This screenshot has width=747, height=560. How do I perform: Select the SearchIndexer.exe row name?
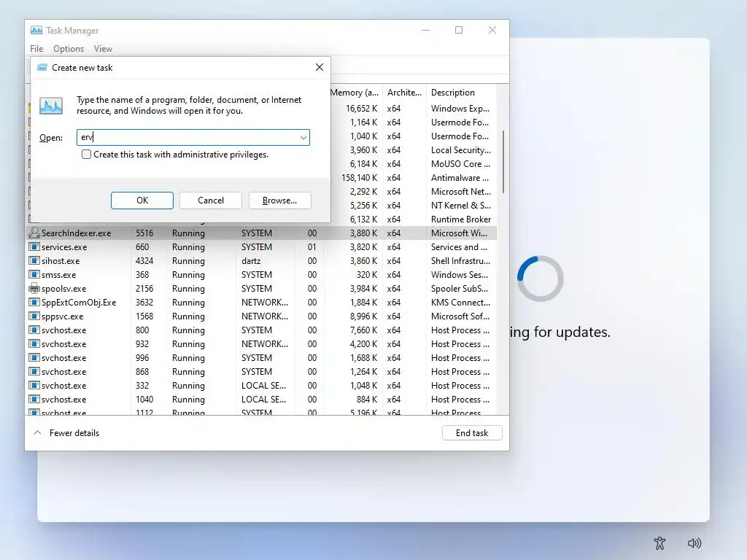pyautogui.click(x=76, y=233)
